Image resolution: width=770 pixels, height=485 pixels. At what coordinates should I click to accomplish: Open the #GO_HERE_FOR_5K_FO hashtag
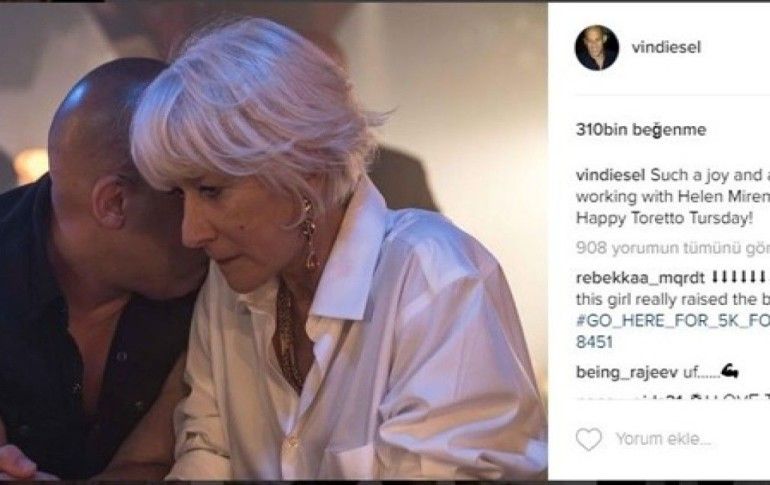click(x=672, y=320)
